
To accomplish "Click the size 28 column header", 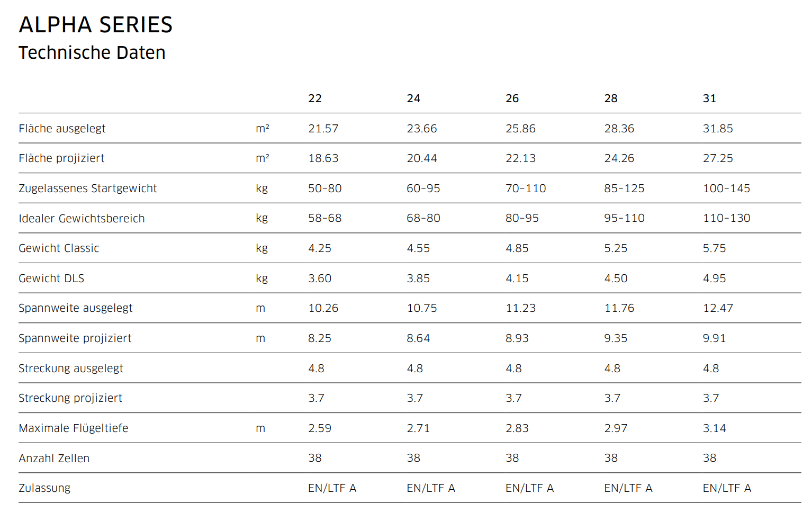I will pos(611,98).
